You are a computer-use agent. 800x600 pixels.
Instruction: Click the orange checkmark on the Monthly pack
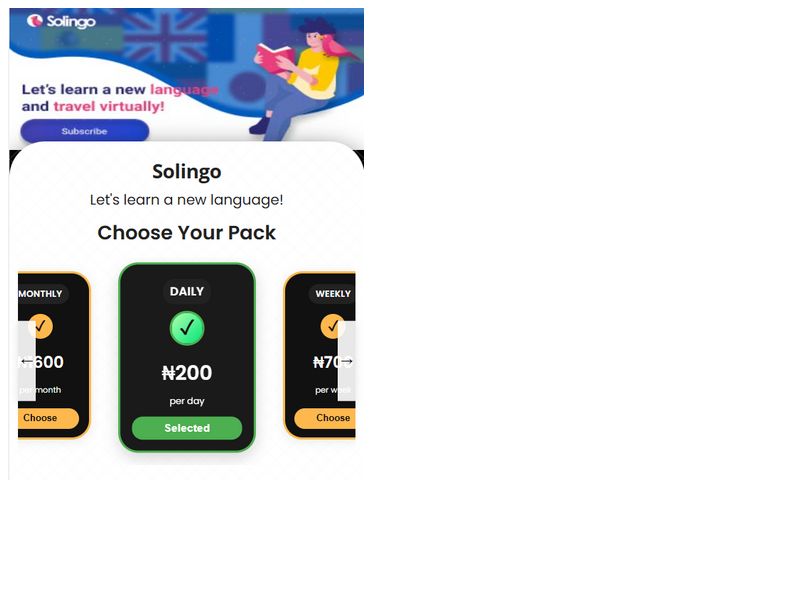41,326
